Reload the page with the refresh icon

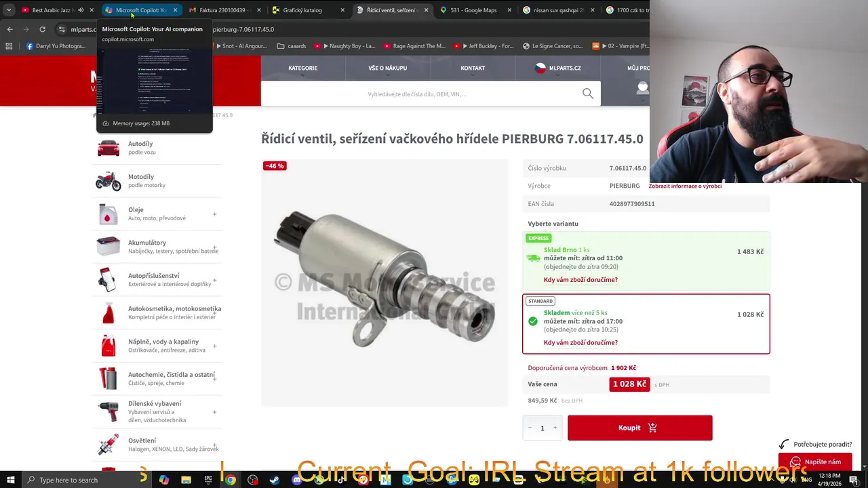(x=42, y=29)
